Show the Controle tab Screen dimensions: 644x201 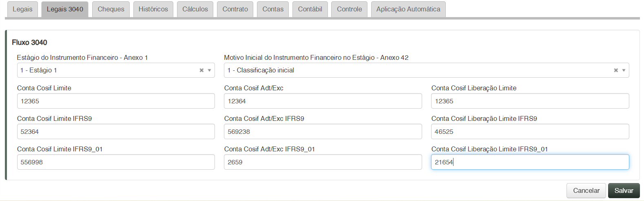coord(349,9)
